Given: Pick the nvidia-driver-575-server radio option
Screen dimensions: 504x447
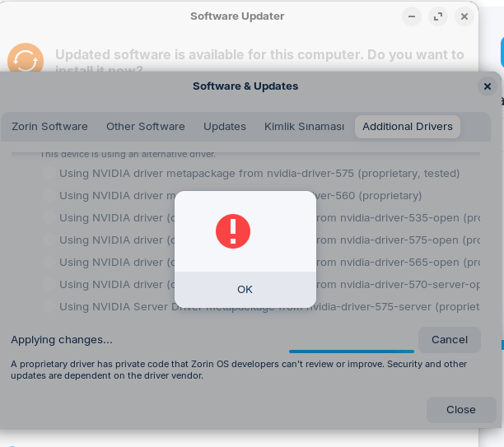Looking at the screenshot, I should [49, 306].
